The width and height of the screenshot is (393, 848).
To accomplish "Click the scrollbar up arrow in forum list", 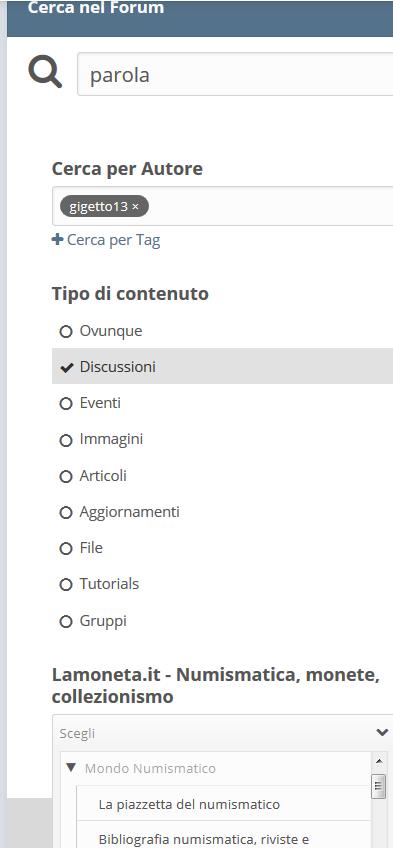I will pos(379,761).
